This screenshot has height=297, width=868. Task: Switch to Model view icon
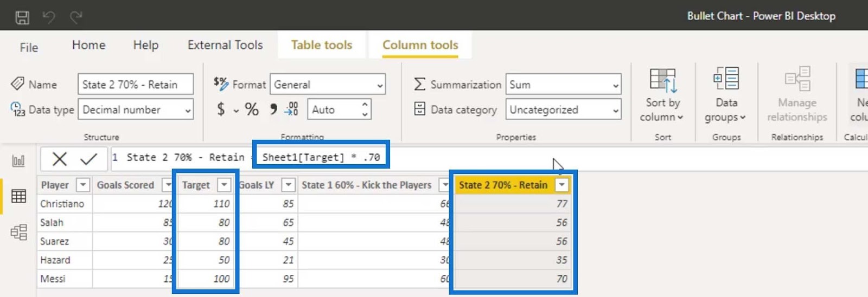(18, 232)
